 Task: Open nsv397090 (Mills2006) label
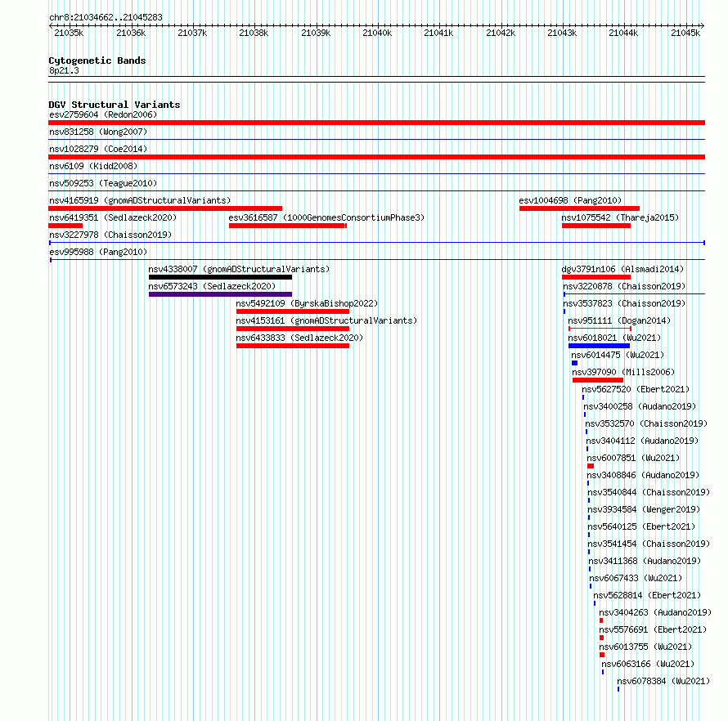click(623, 372)
